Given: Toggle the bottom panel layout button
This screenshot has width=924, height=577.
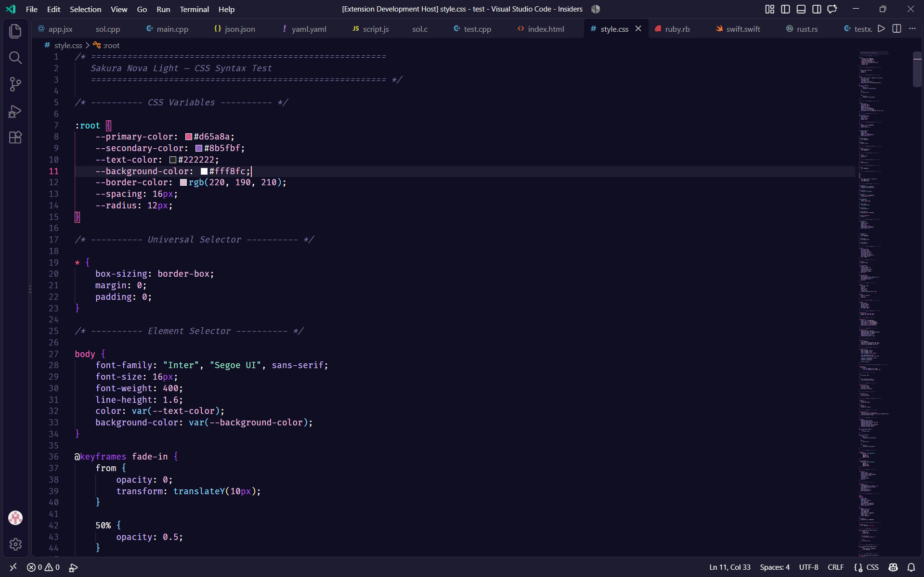Looking at the screenshot, I should coord(801,9).
